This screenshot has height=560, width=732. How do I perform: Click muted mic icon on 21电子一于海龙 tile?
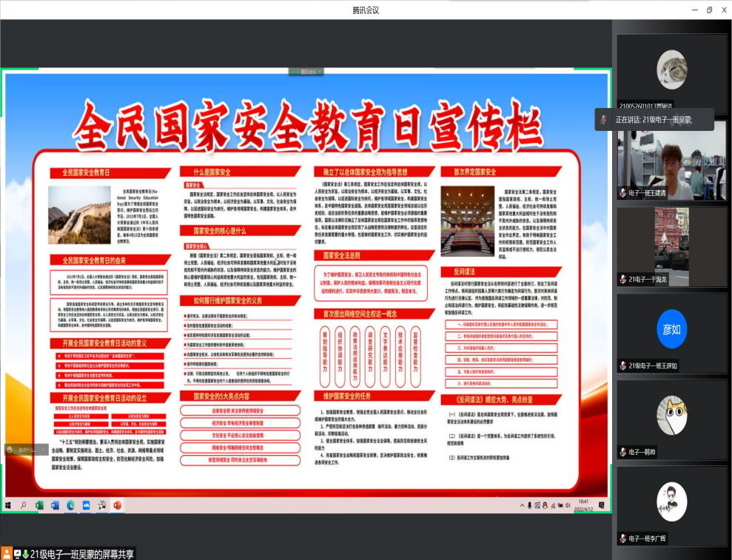pyautogui.click(x=623, y=279)
